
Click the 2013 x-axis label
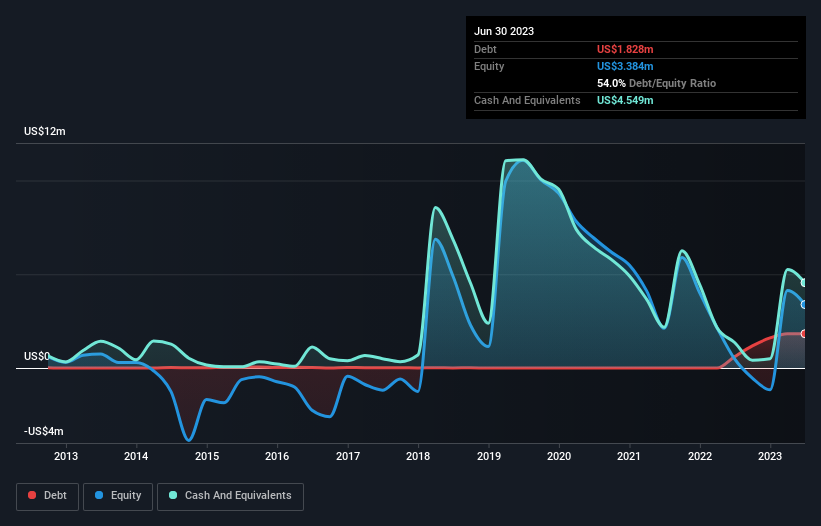pyautogui.click(x=66, y=456)
